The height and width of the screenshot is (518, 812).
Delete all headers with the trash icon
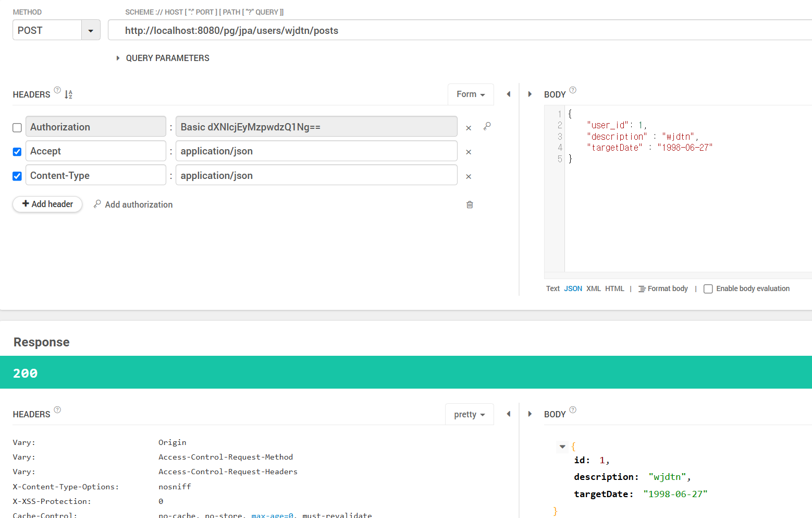[x=470, y=204]
